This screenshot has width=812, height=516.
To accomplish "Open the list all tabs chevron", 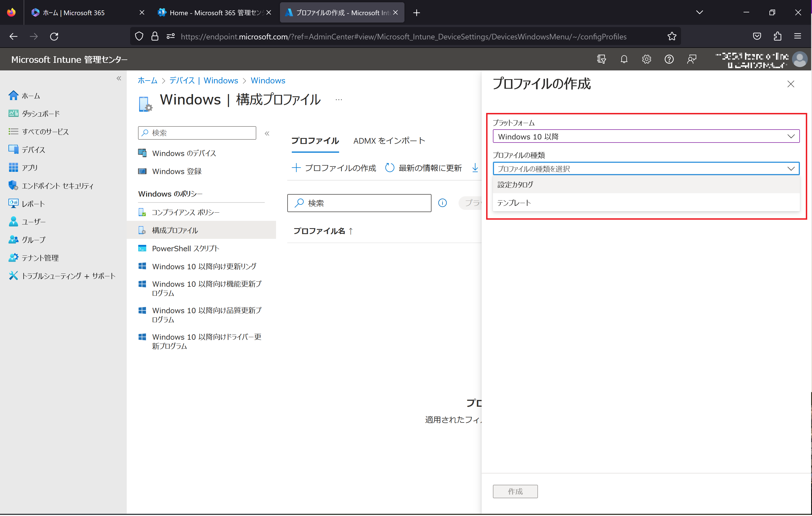I will click(699, 12).
